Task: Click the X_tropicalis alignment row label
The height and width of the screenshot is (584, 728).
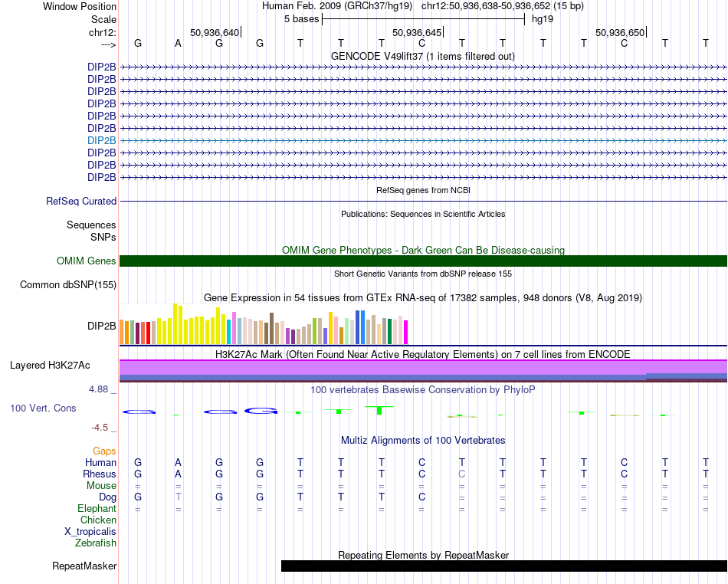Action: coord(90,532)
